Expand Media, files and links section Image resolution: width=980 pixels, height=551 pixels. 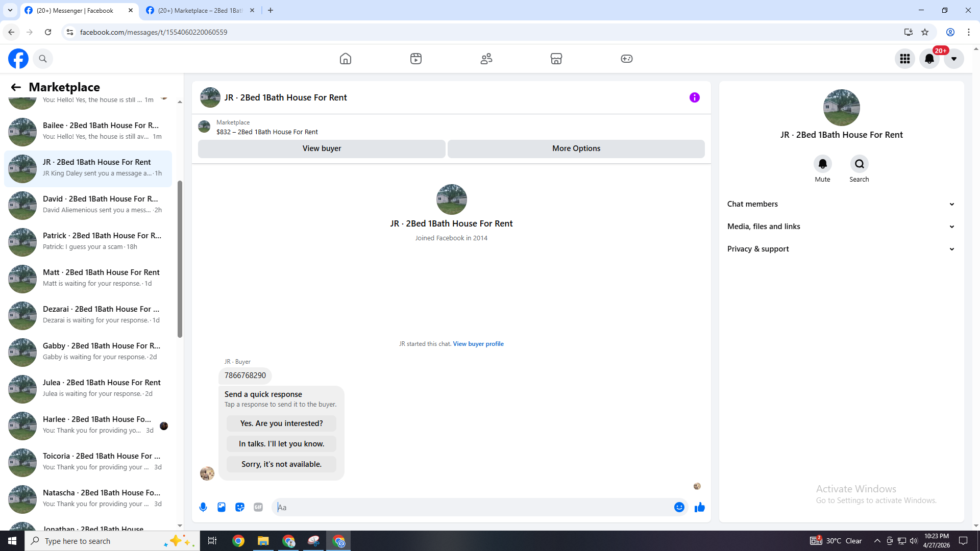click(842, 227)
